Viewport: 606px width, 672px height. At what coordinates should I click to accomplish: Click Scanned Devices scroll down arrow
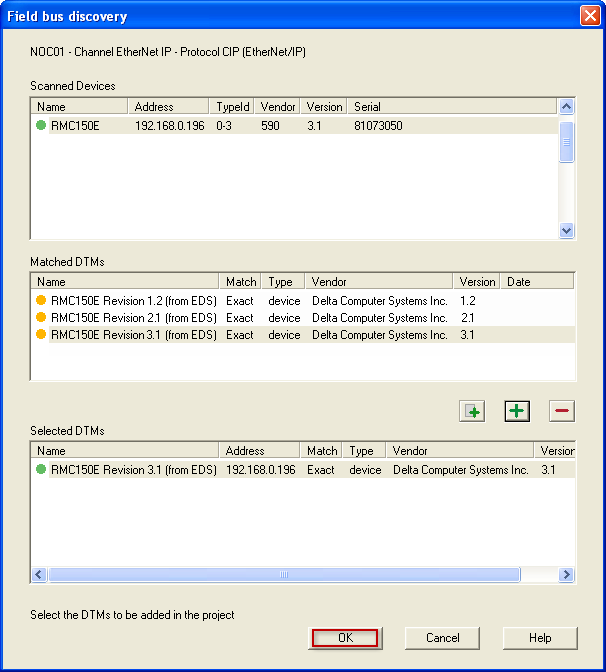coord(566,231)
